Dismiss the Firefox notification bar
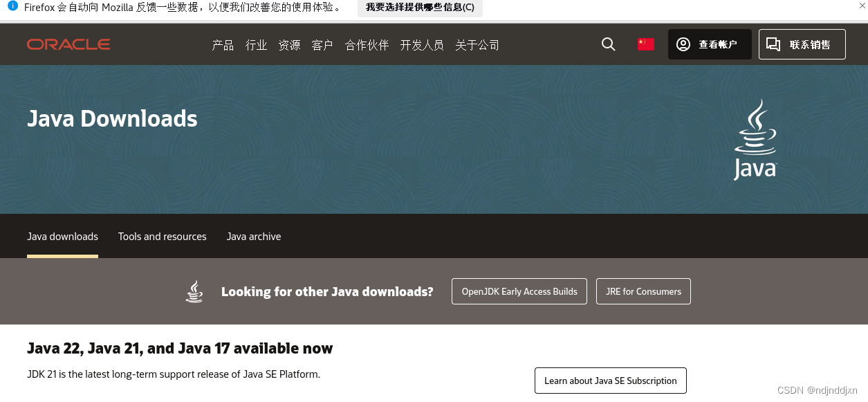Viewport: 868px width, 402px height. (x=862, y=6)
